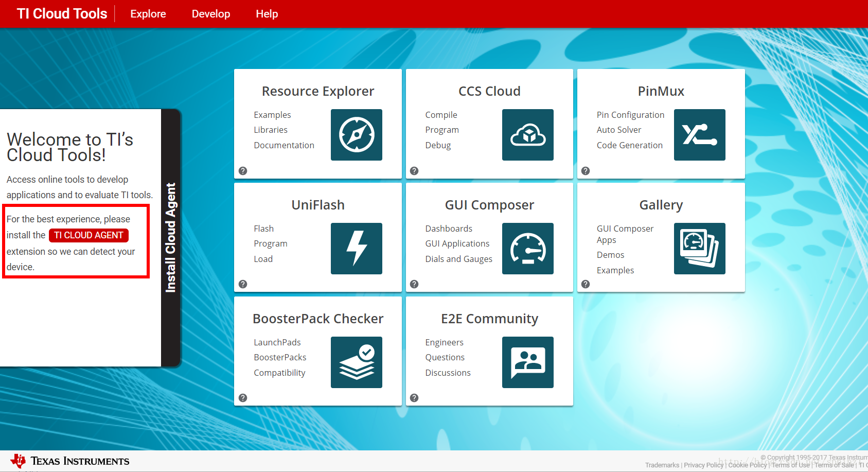Click the E2E Community card title
This screenshot has height=472, width=868.
coord(489,319)
